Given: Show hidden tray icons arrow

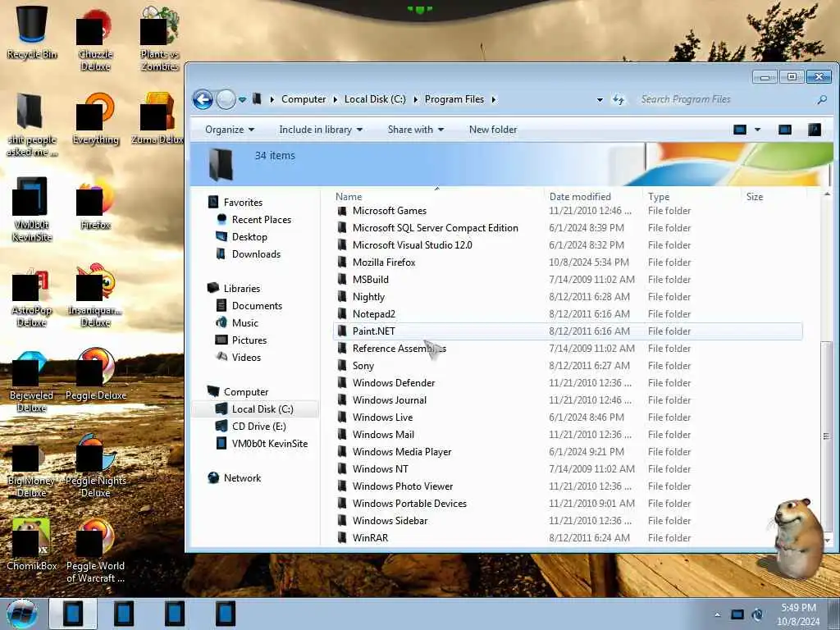Looking at the screenshot, I should 717,615.
